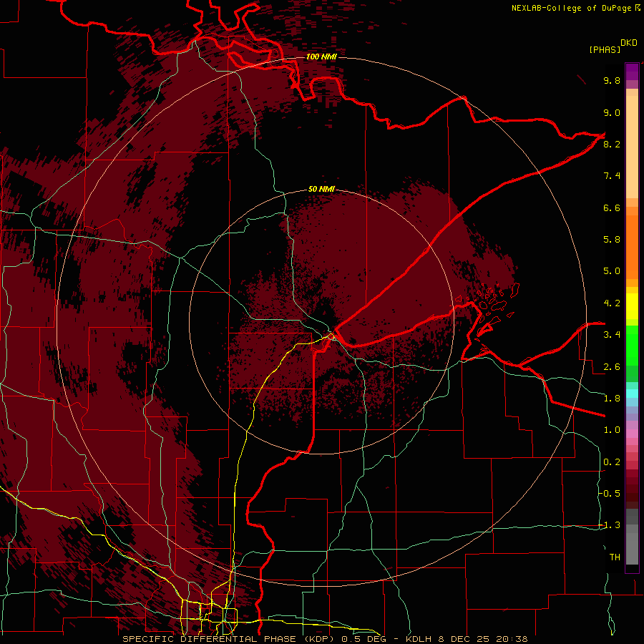Click the 0.2 legend value
This screenshot has width=644, height=644.
pos(612,462)
